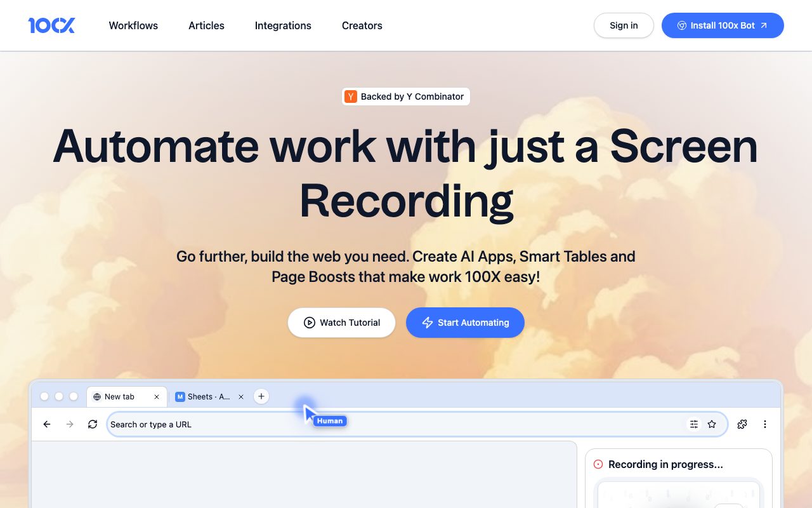
Task: Click the browser forward arrow
Action: point(70,424)
